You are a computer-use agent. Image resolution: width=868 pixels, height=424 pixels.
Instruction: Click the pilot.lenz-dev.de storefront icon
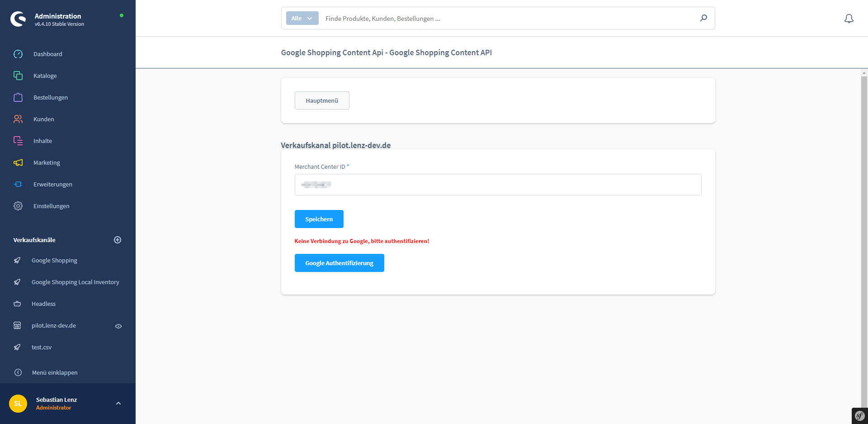coord(17,325)
